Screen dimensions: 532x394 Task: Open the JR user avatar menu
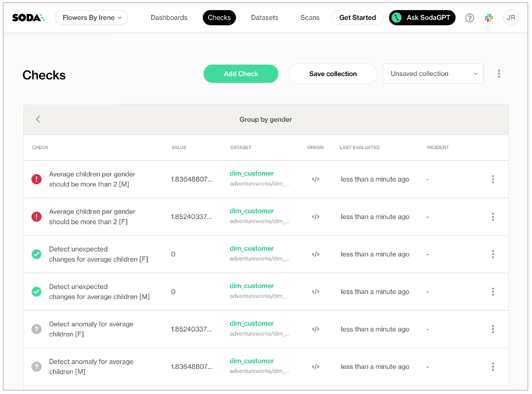(x=511, y=18)
